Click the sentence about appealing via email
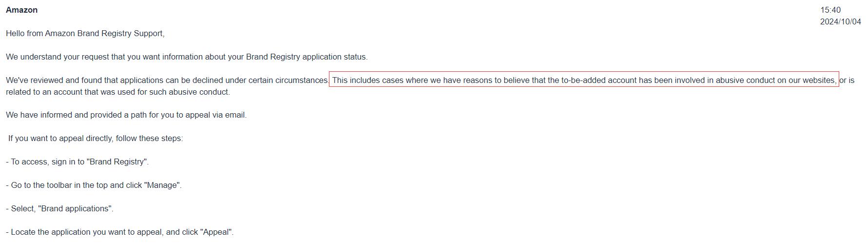This screenshot has width=868, height=244. [x=126, y=115]
